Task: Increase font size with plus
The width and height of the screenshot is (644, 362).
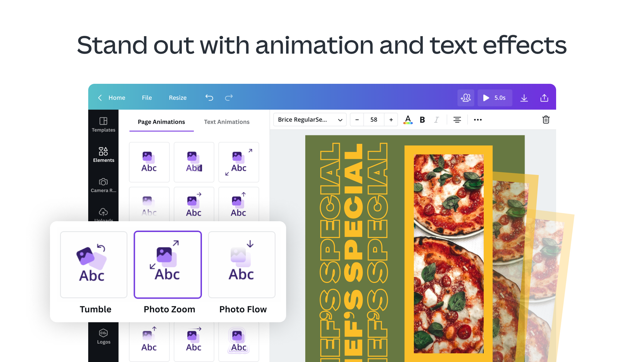Action: (391, 120)
